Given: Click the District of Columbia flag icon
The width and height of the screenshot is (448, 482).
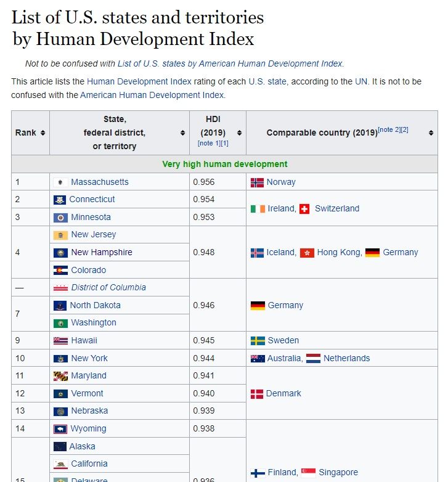Looking at the screenshot, I should point(60,288).
